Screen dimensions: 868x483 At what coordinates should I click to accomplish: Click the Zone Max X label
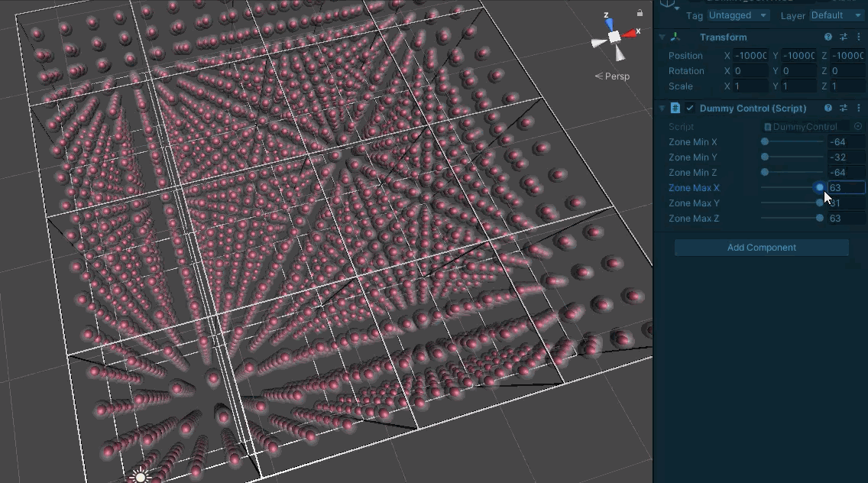[x=694, y=188]
